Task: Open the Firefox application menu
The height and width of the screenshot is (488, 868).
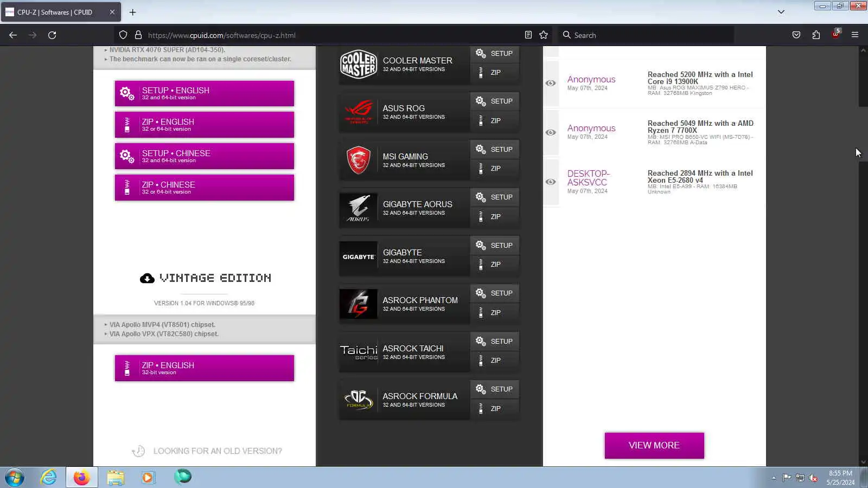Action: coord(855,35)
